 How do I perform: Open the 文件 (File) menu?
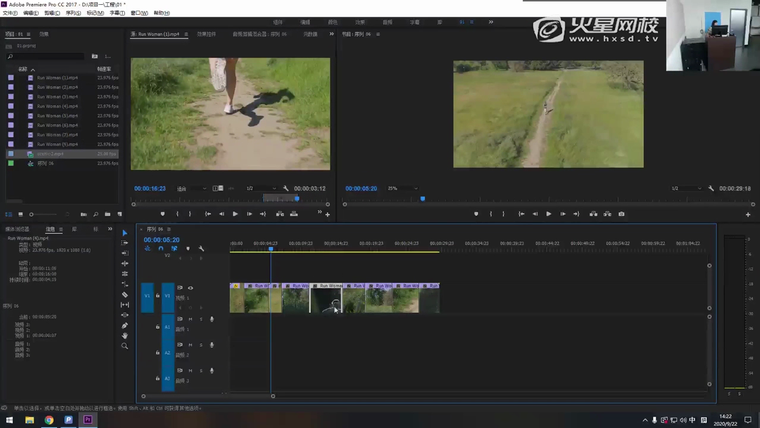click(9, 13)
